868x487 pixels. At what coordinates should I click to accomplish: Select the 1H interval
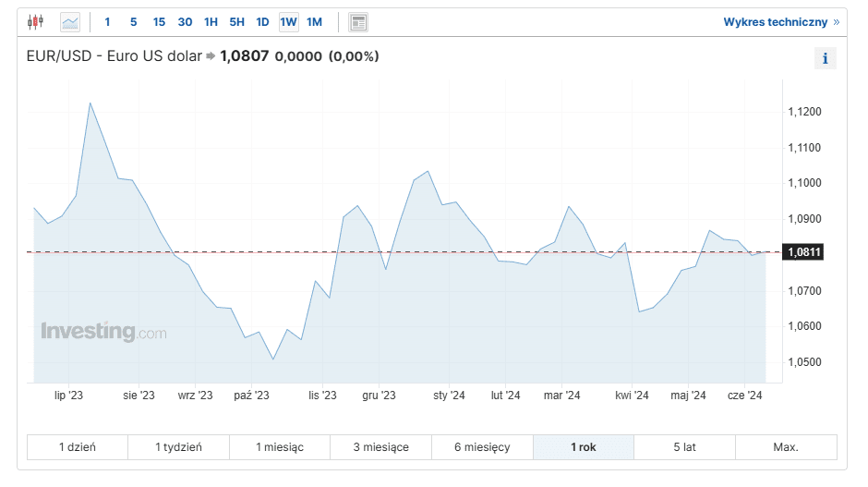211,21
